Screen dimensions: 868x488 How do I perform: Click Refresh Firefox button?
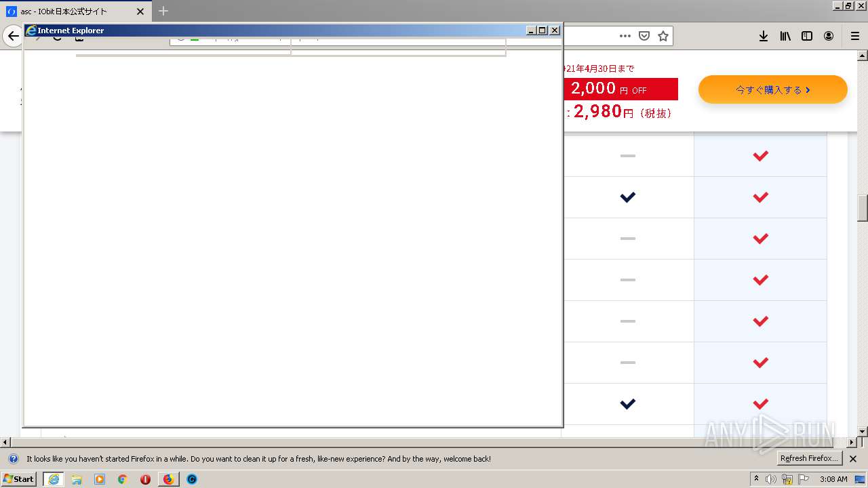[x=810, y=459]
